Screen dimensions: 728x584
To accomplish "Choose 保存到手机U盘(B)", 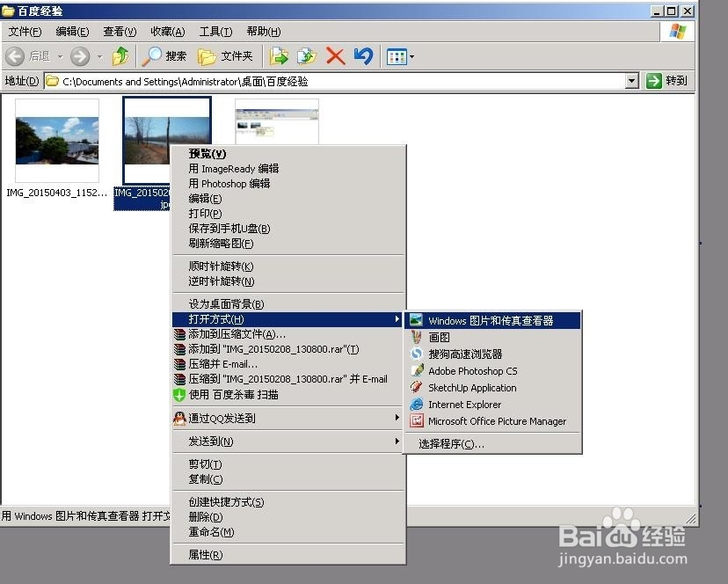I will 288,229.
